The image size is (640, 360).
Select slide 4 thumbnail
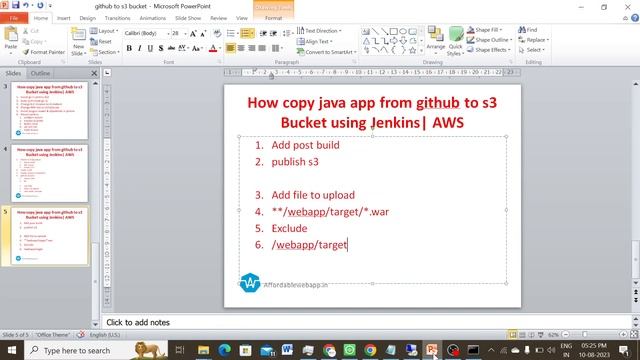pyautogui.click(x=49, y=173)
